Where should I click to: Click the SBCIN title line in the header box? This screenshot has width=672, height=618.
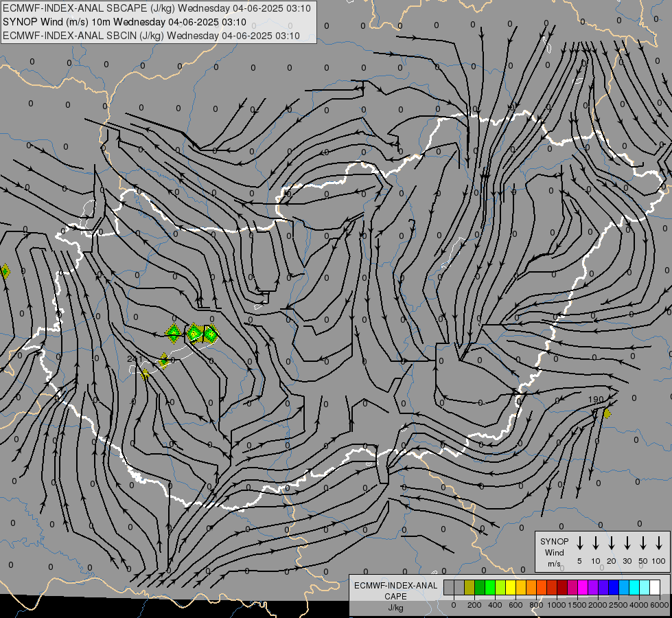(151, 36)
